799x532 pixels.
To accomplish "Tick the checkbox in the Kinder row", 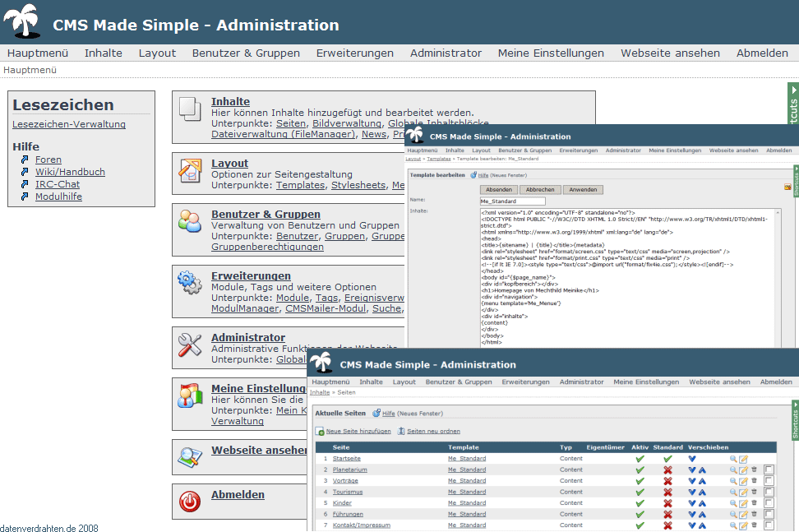I will [x=769, y=503].
